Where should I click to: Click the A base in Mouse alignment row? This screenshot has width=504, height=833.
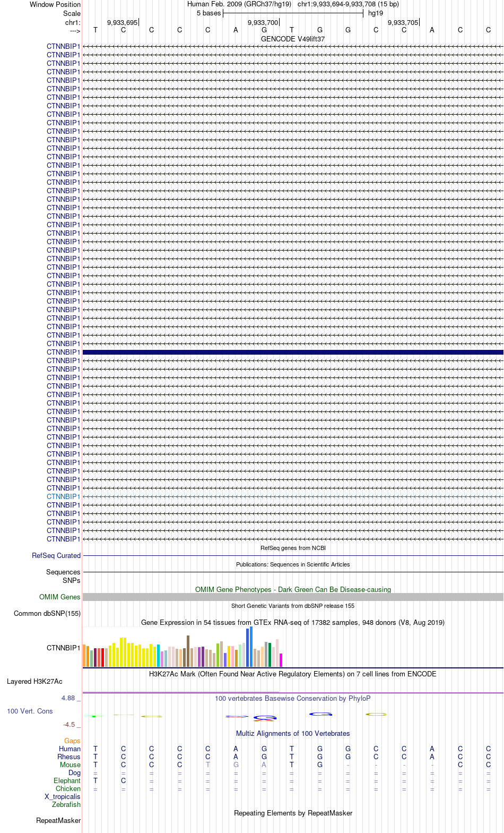click(264, 765)
